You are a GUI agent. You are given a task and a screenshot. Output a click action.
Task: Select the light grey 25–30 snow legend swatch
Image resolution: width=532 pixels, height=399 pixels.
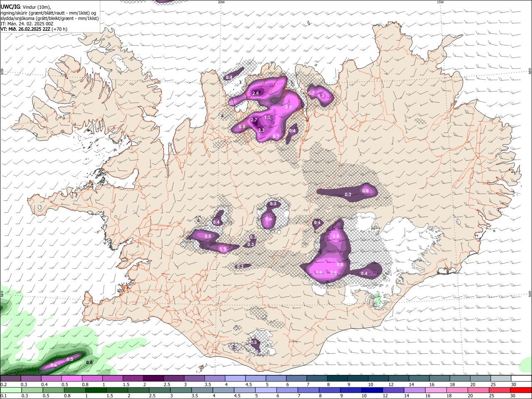pos(501,379)
